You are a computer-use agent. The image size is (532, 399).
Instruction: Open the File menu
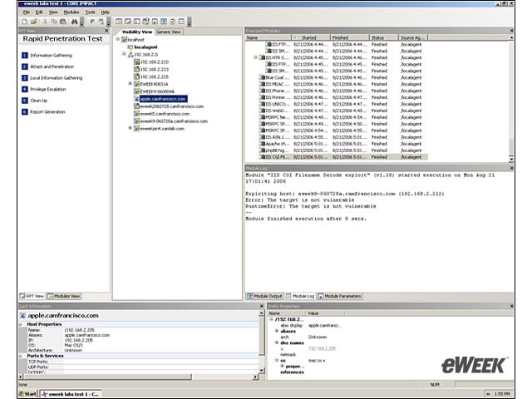pos(27,12)
